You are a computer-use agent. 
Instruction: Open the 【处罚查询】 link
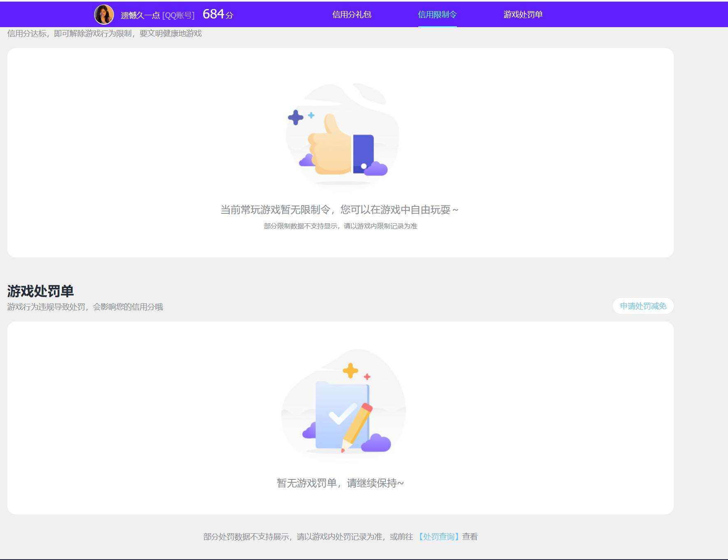[x=438, y=537]
